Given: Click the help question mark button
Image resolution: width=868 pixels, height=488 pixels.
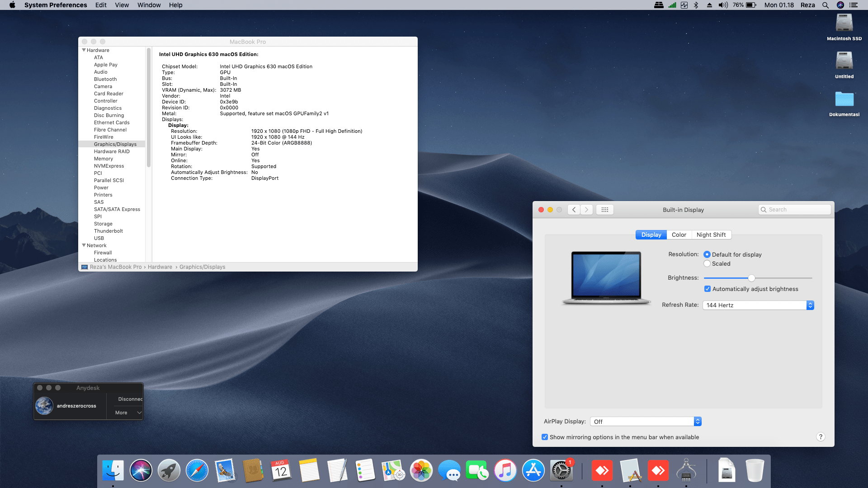Looking at the screenshot, I should (821, 437).
